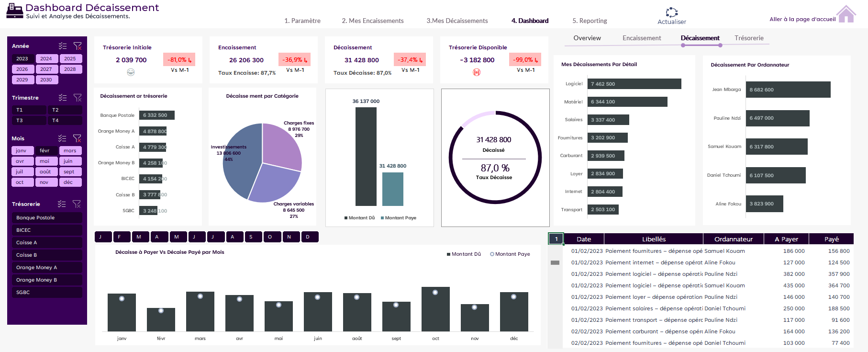Select year 2024 in the Année slicer
The width and height of the screenshot is (868, 352).
click(46, 58)
